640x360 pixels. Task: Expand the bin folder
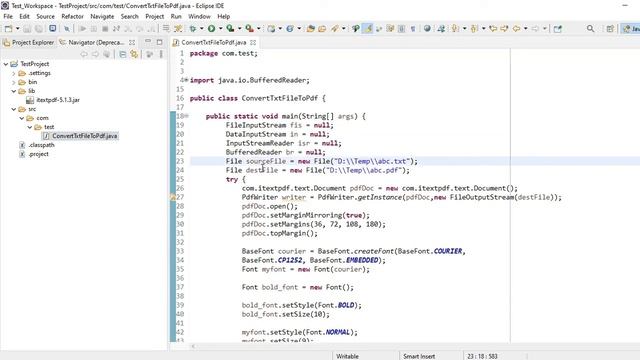tap(14, 82)
